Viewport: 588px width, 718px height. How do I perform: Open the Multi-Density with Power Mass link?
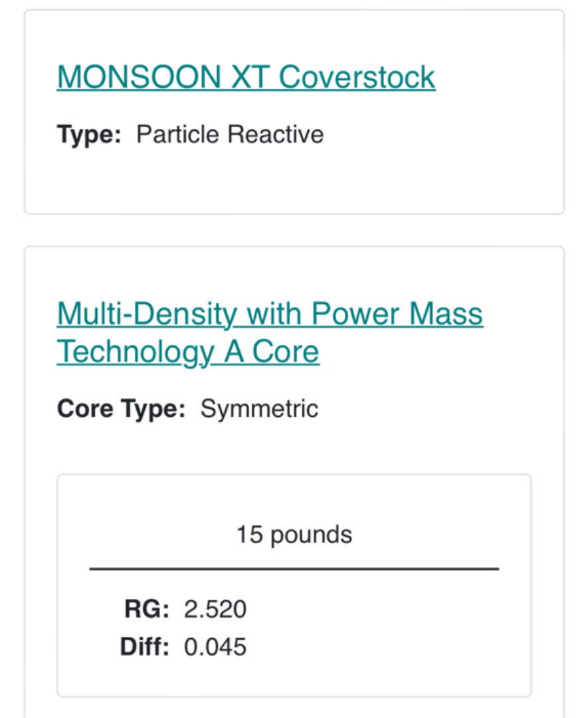click(270, 314)
